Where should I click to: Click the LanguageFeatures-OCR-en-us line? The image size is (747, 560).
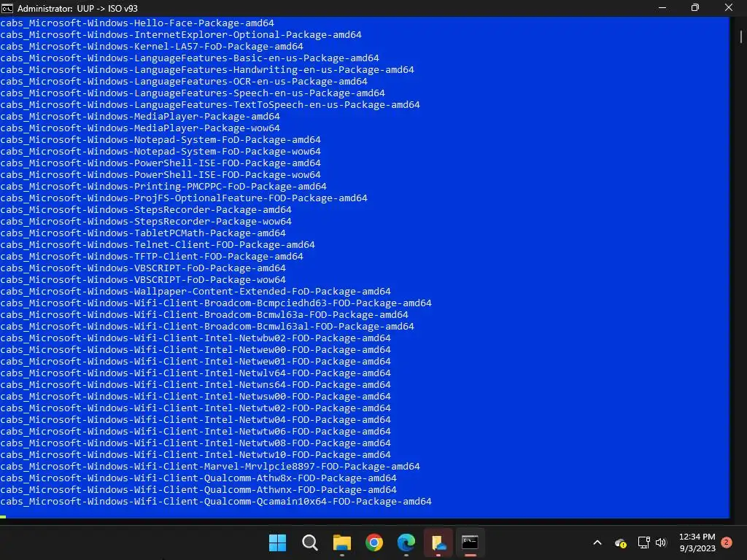(184, 82)
